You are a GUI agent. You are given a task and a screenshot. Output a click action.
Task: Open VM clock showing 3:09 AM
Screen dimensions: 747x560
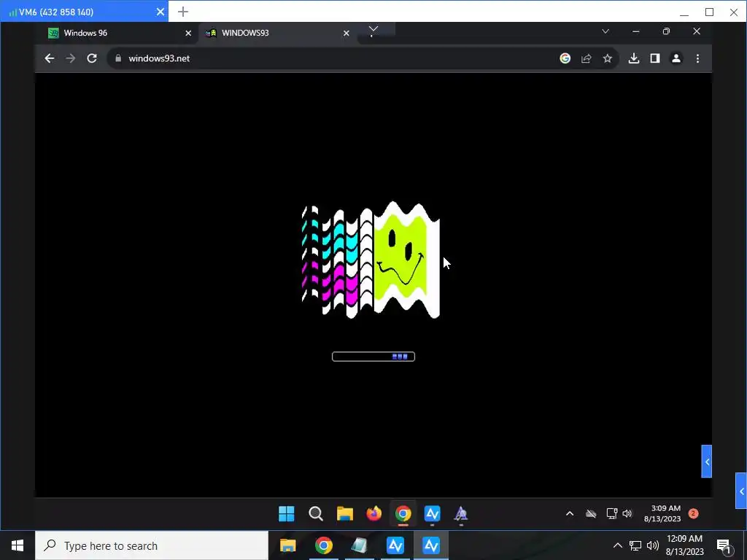click(662, 513)
